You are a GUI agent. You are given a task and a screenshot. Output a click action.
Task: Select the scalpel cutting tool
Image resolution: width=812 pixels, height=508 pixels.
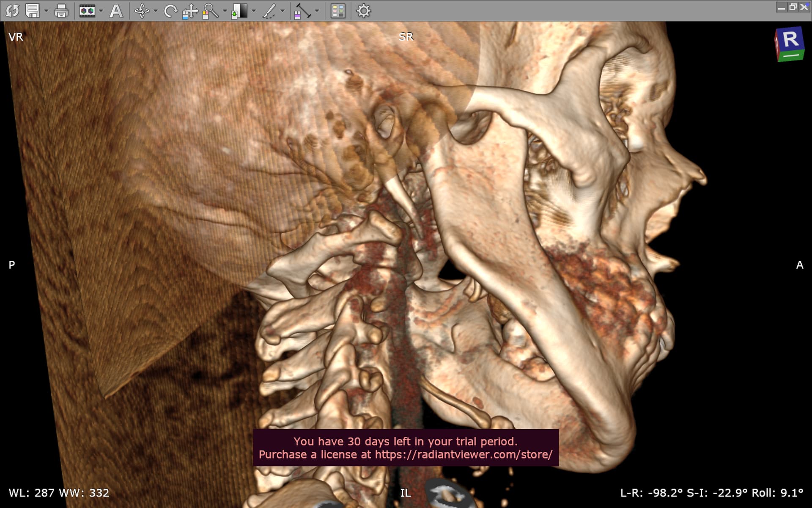coord(269,11)
